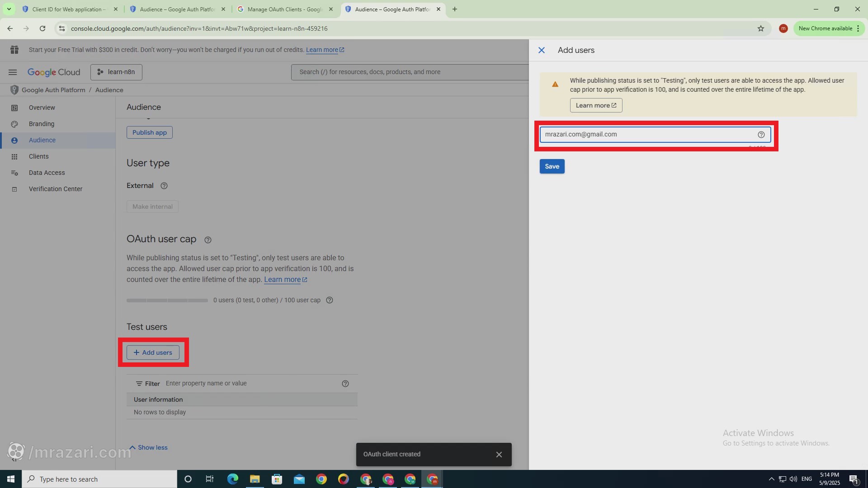Click the OAuth user cap help icon
Image resolution: width=868 pixels, height=488 pixels.
208,239
